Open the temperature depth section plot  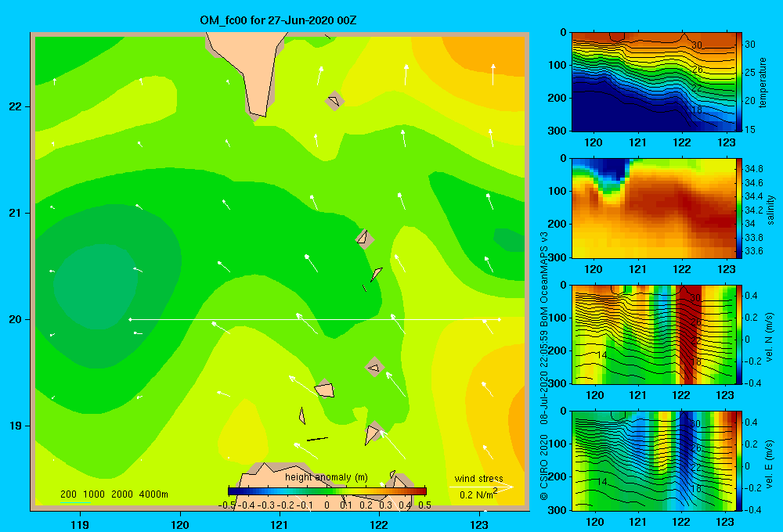(654, 82)
